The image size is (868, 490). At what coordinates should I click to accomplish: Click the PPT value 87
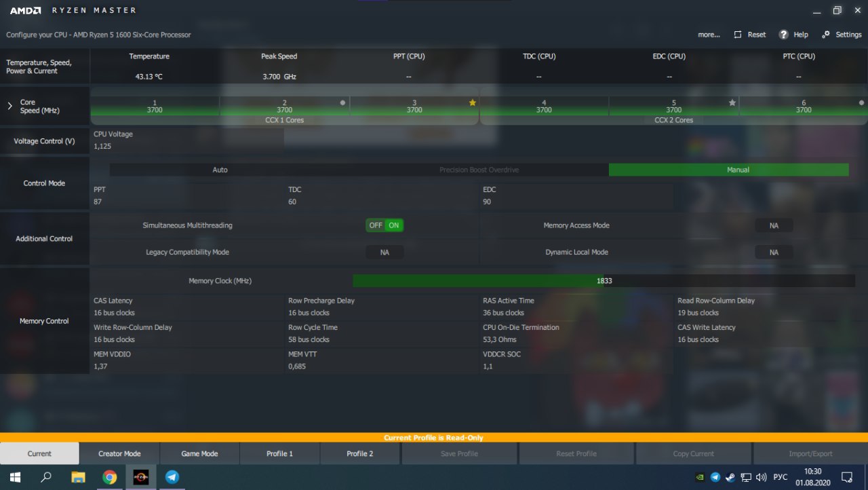click(x=98, y=202)
